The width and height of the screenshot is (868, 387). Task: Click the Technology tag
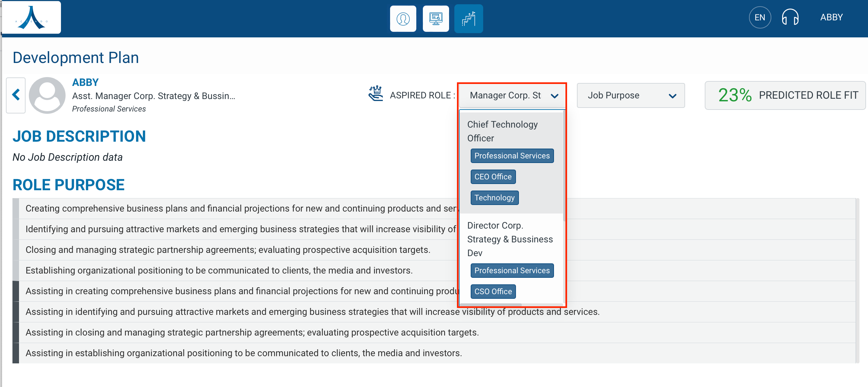coord(494,197)
